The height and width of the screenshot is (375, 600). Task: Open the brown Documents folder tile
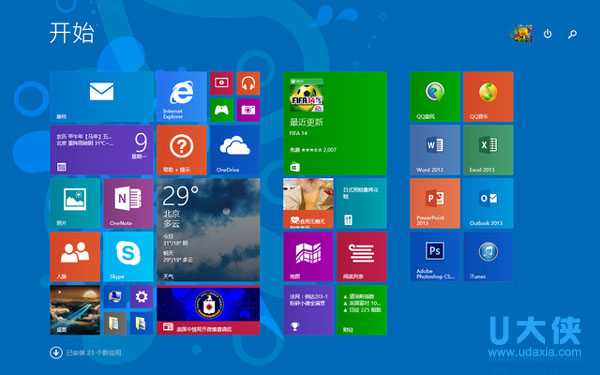point(115,323)
